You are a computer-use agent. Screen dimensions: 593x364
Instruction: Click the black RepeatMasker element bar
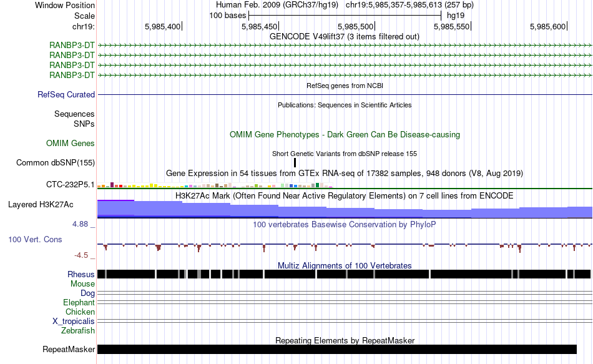click(337, 349)
